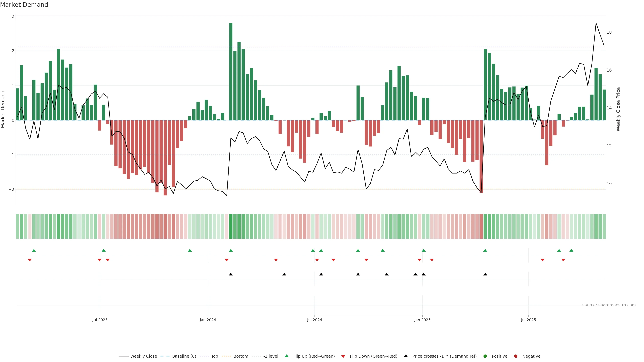Select the last green Flip Up marker
The image size is (644, 362).
coord(571,250)
